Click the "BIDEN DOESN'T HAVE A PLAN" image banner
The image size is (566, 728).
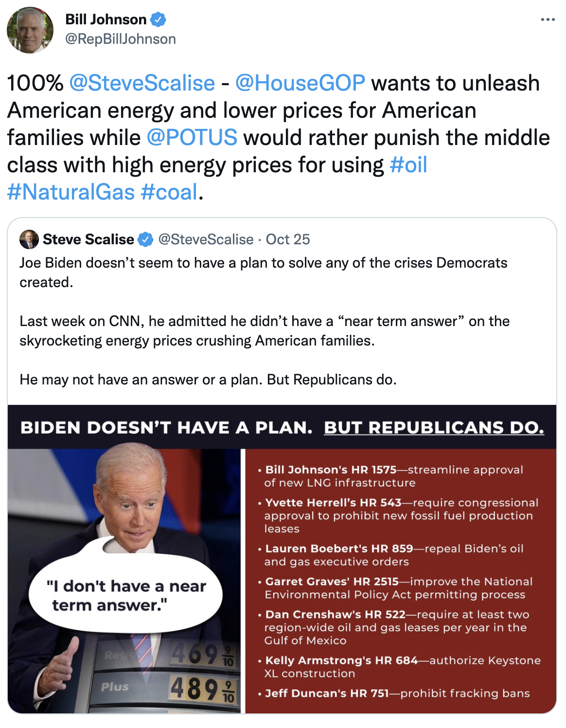click(x=166, y=427)
